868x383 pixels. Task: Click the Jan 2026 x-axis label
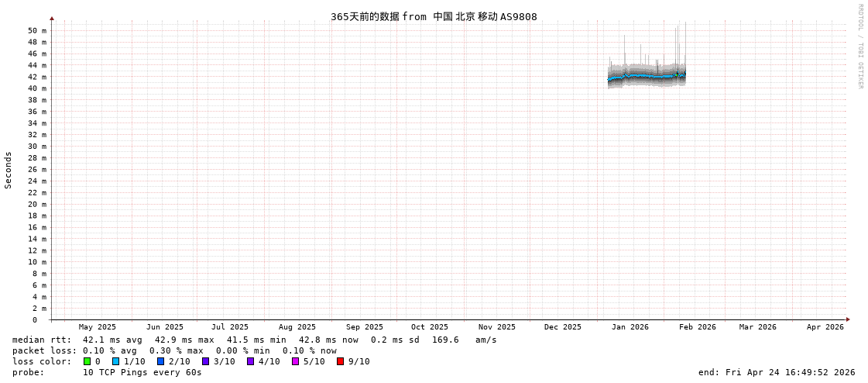(x=630, y=327)
